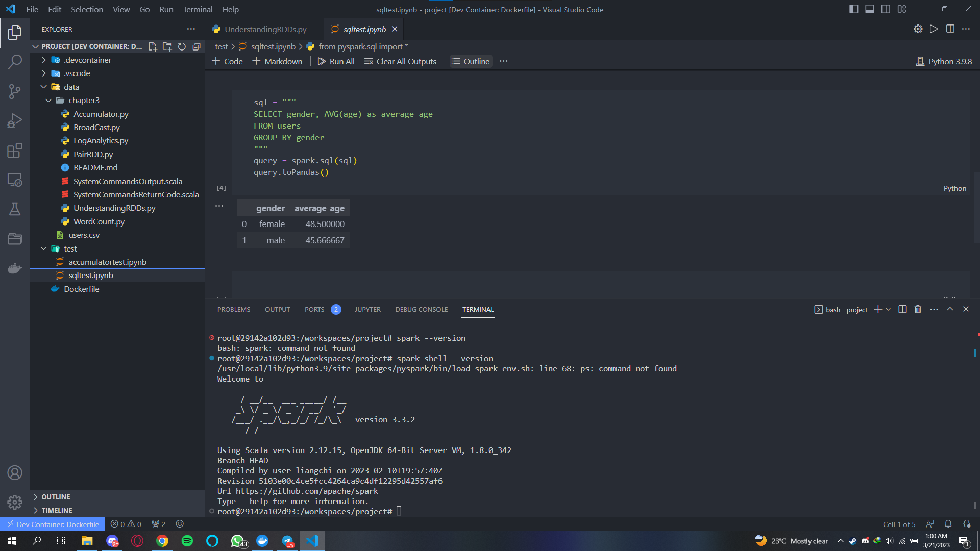Image resolution: width=980 pixels, height=551 pixels.
Task: Open the Run and Debug view
Action: (15, 120)
